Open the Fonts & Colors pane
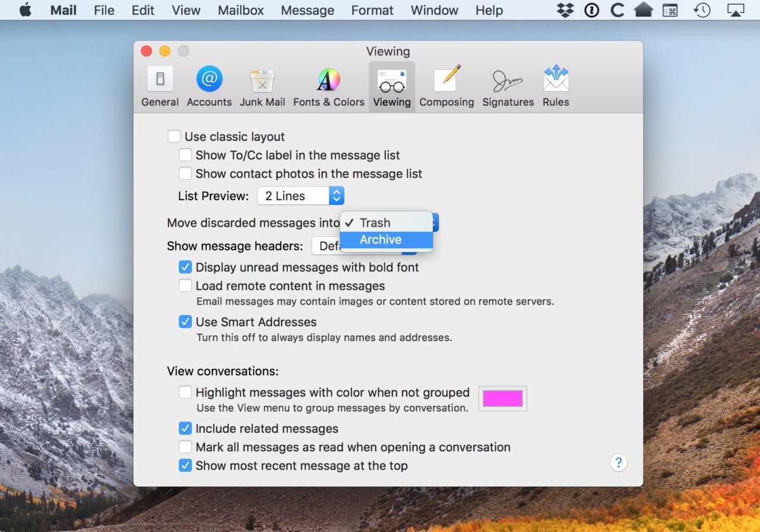The image size is (760, 532). 329,87
